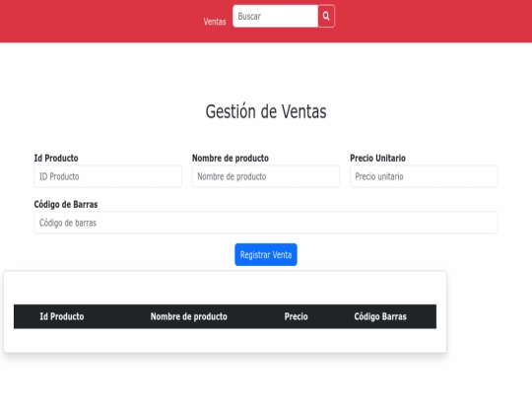Click the Código Barras table column header
Viewport: 532px width, 399px height.
(x=380, y=316)
